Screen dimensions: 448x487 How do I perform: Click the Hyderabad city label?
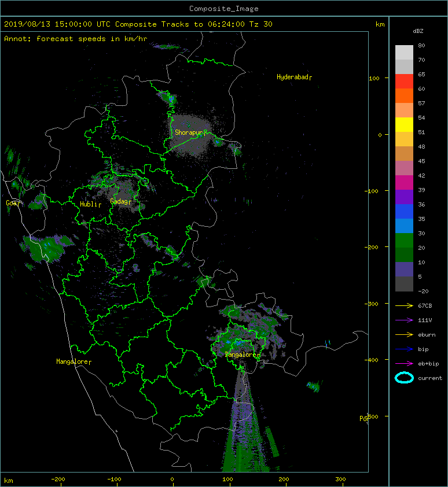[294, 77]
